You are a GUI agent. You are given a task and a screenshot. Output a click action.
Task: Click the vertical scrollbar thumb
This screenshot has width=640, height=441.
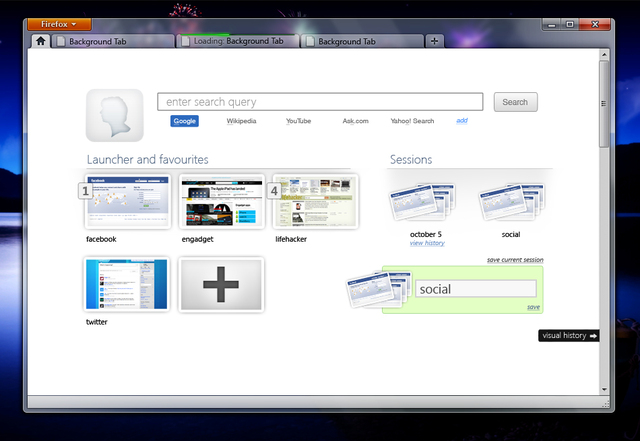604,104
